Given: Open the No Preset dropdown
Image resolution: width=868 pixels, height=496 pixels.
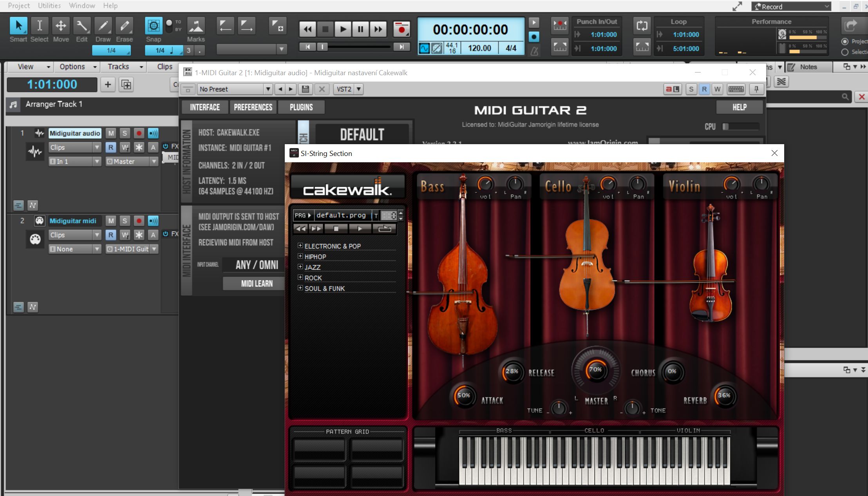Looking at the screenshot, I should (x=268, y=89).
